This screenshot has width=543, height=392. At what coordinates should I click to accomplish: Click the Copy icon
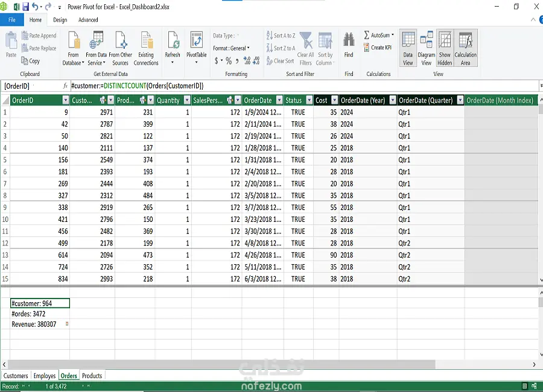click(24, 60)
